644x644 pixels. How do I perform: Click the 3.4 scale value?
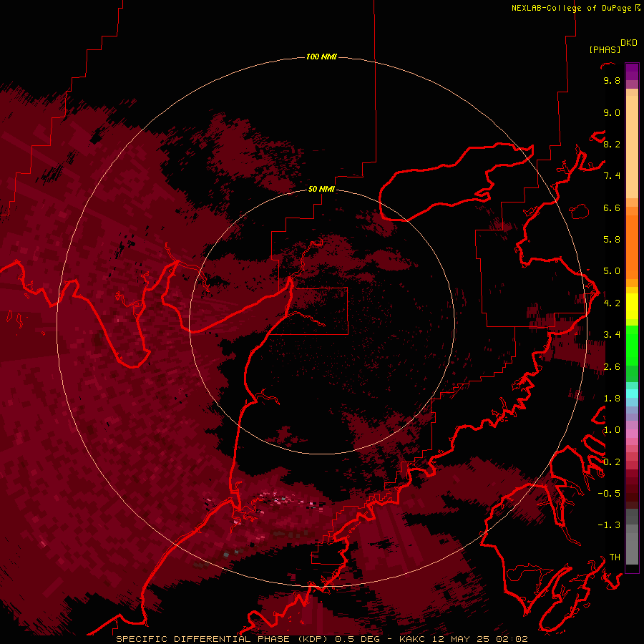pos(612,335)
